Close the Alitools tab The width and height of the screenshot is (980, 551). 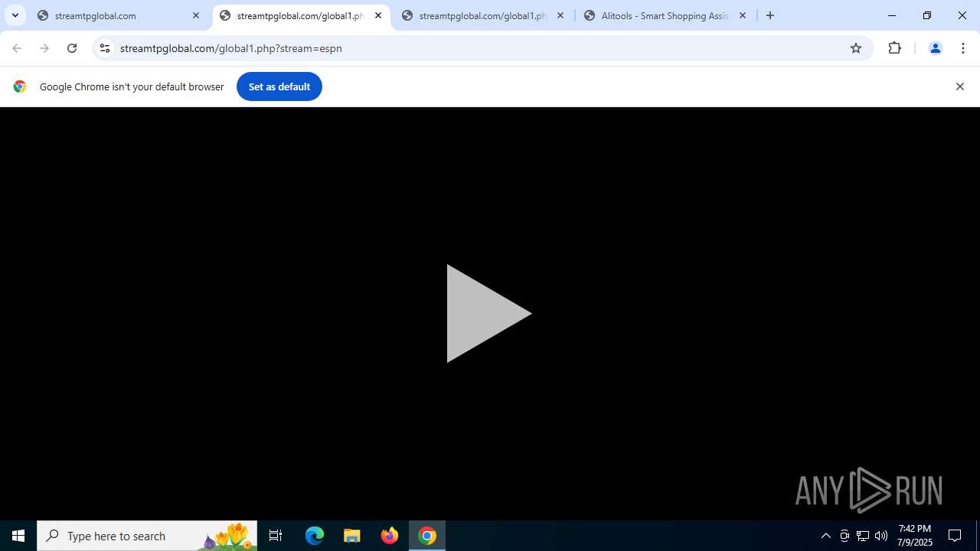tap(743, 15)
